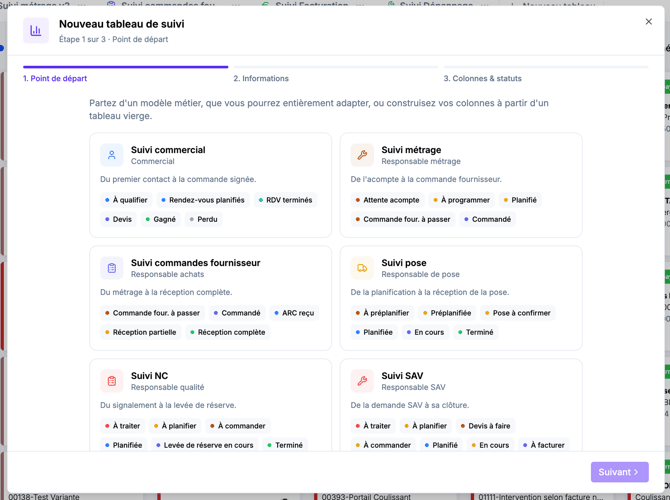The width and height of the screenshot is (670, 500).
Task: Click the À planifier chip in Suivi SAV
Action: (x=425, y=426)
